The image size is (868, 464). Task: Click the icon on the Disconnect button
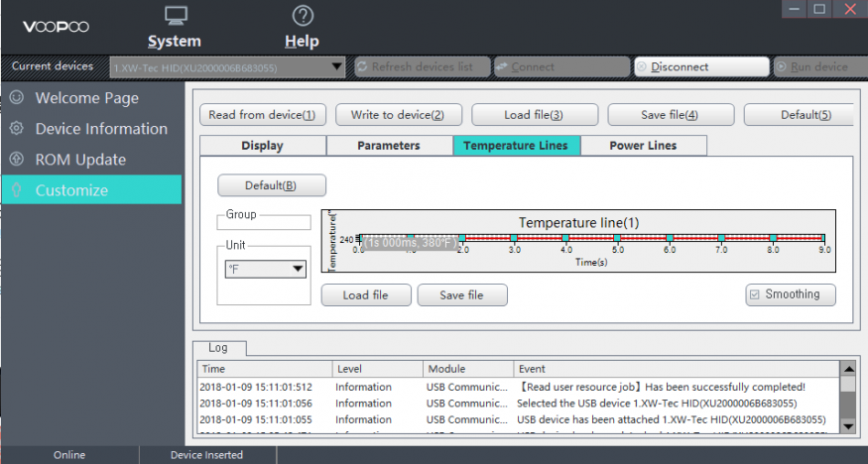click(x=642, y=66)
